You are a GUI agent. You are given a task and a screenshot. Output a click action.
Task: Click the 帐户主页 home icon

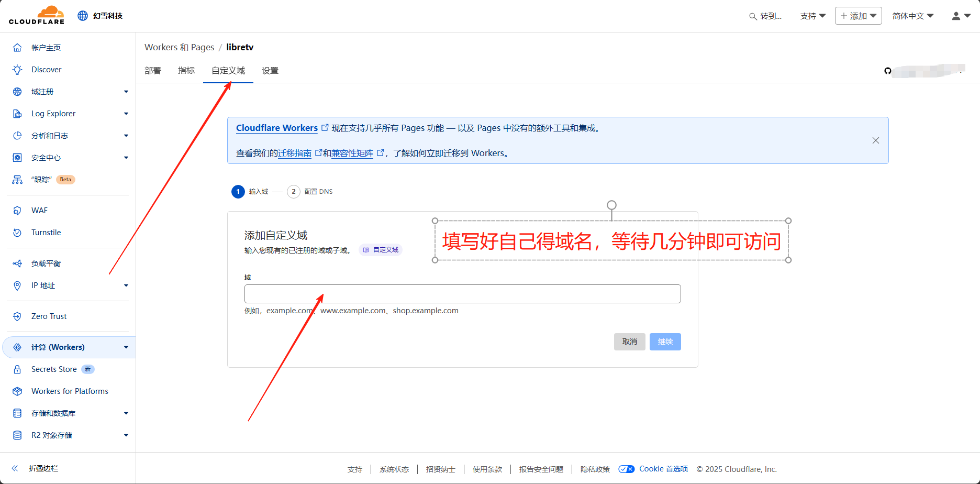click(17, 48)
